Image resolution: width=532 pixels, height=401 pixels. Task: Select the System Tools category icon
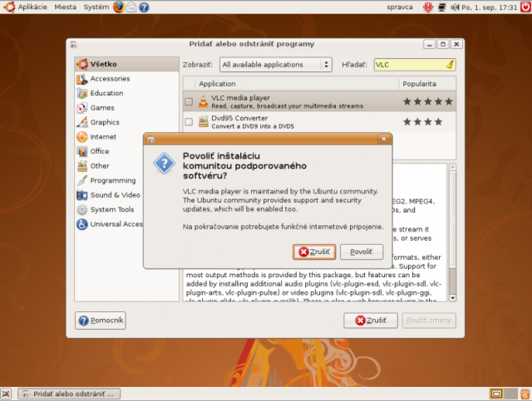[81, 210]
